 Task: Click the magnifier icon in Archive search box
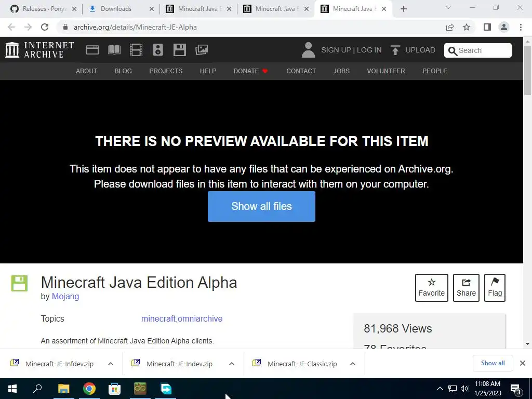(453, 51)
